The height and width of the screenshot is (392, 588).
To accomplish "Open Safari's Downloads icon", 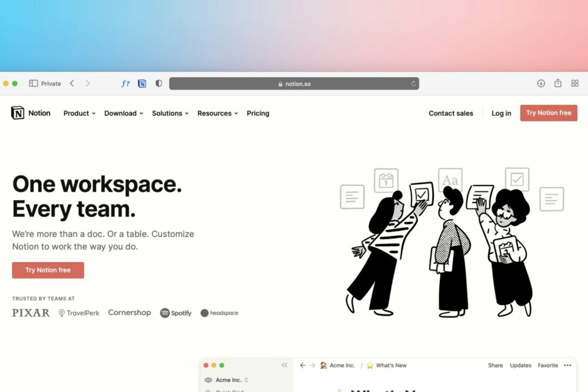I will click(541, 84).
